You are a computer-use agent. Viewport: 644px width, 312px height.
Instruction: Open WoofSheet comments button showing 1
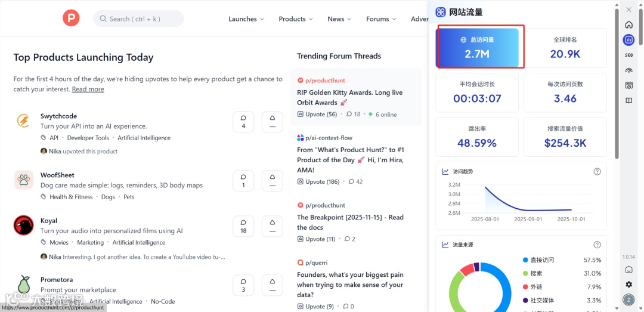click(x=243, y=180)
